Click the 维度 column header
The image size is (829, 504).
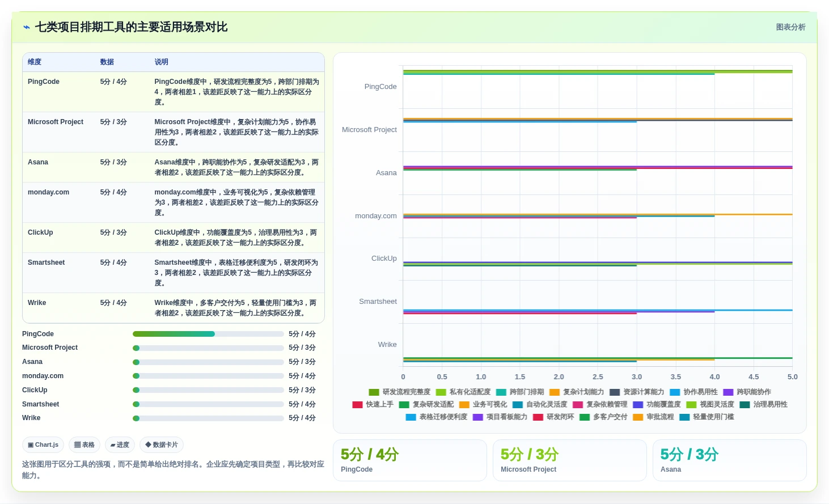[x=35, y=62]
